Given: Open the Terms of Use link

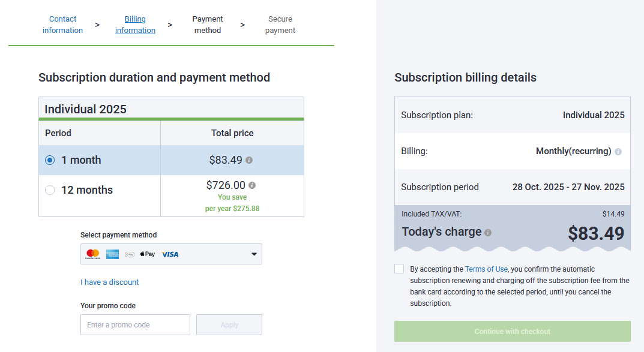Looking at the screenshot, I should 486,269.
